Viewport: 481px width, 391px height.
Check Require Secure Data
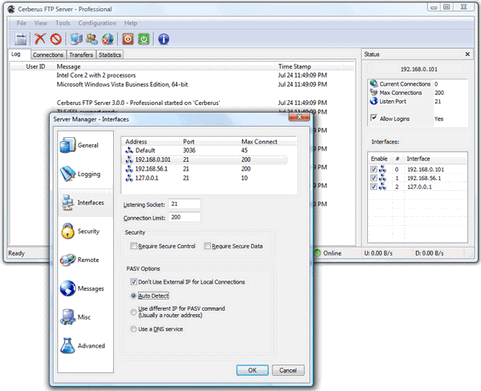(207, 246)
